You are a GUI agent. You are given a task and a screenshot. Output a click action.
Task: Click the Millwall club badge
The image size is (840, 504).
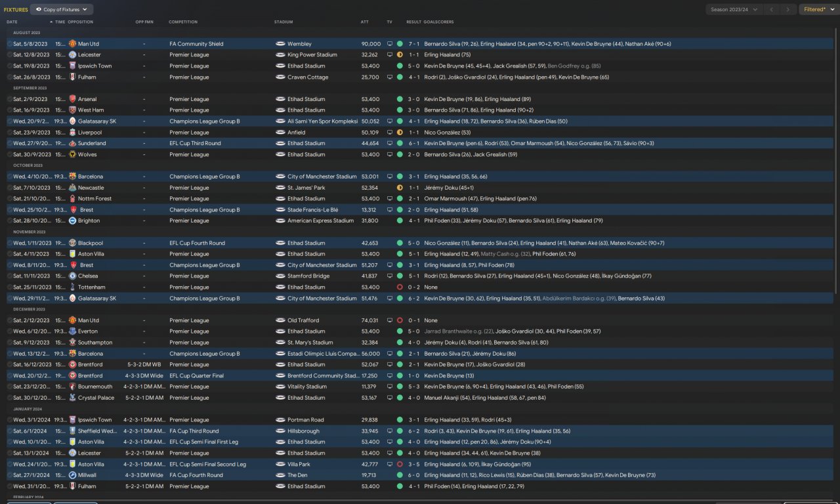point(72,475)
